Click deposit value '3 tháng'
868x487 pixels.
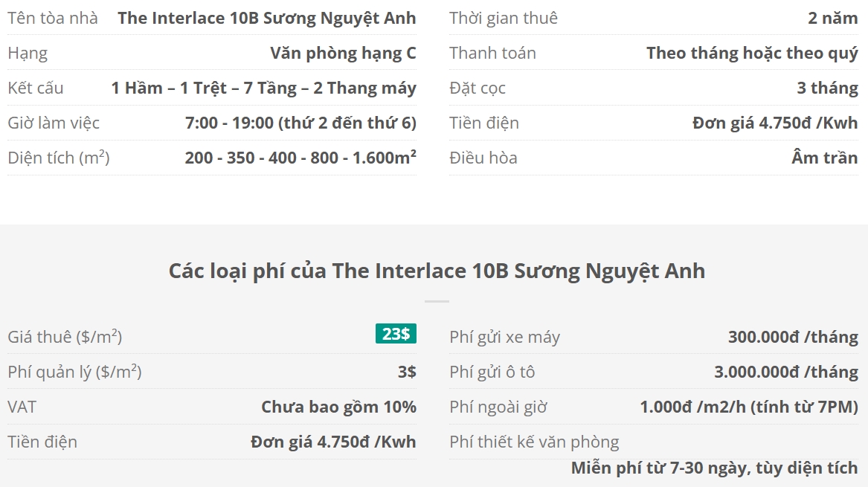click(x=828, y=88)
